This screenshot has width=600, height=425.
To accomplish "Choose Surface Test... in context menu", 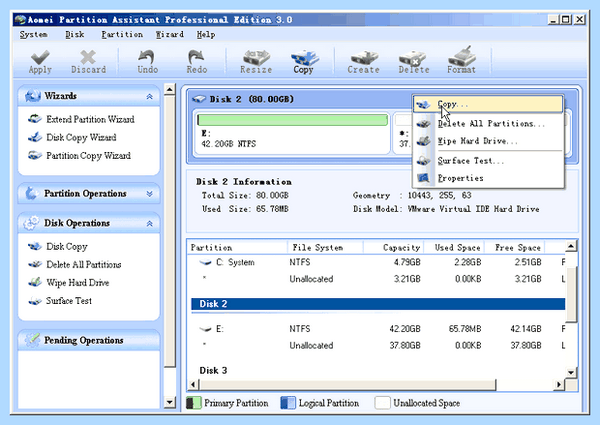I will point(488,161).
